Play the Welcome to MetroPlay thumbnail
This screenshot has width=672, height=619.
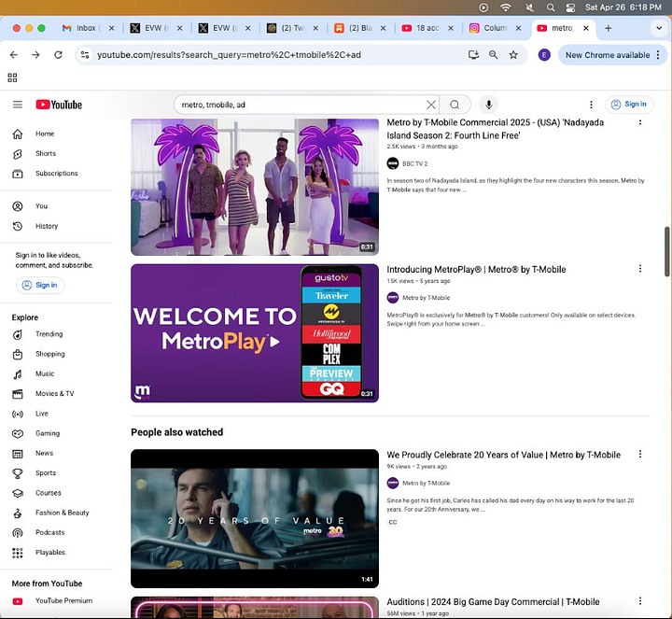pyautogui.click(x=255, y=333)
